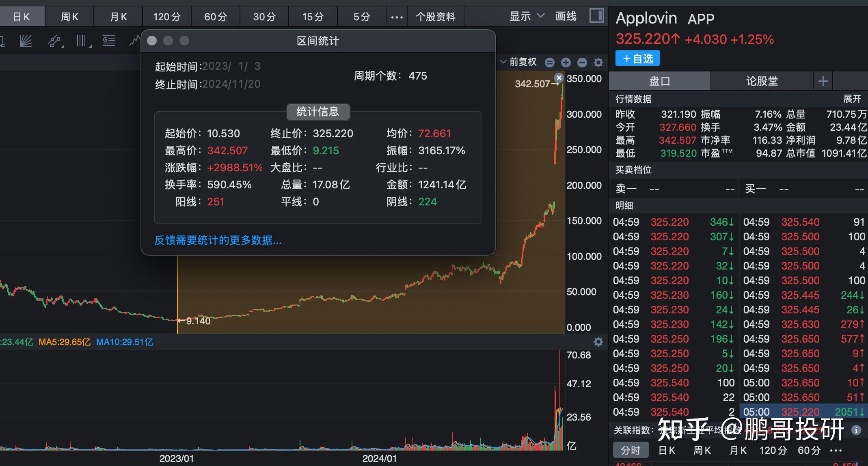868x466 pixels.
Task: Click the 05:00 trade row with 2051
Action: 803,412
